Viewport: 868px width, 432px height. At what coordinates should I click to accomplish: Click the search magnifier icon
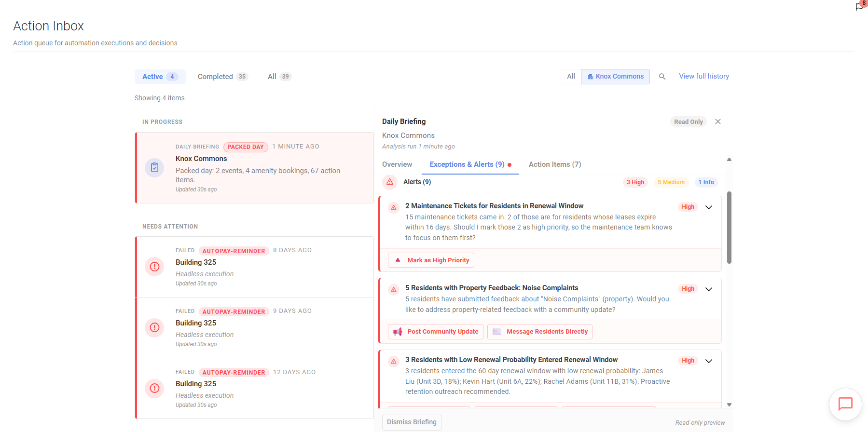click(x=662, y=77)
